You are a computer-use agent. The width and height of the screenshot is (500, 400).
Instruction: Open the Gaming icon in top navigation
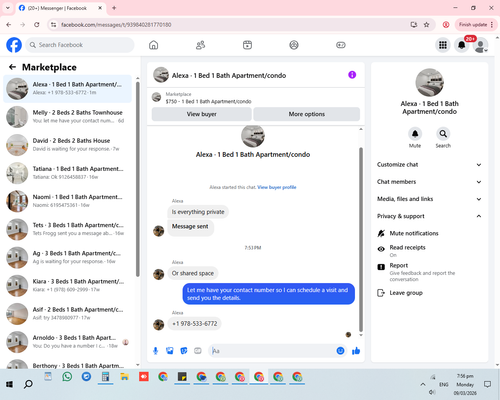(341, 45)
